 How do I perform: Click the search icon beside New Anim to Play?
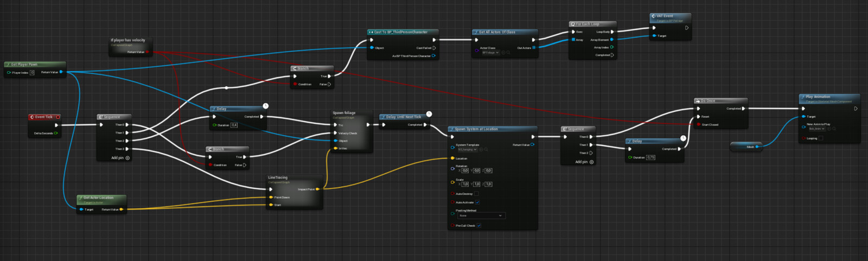tap(834, 129)
